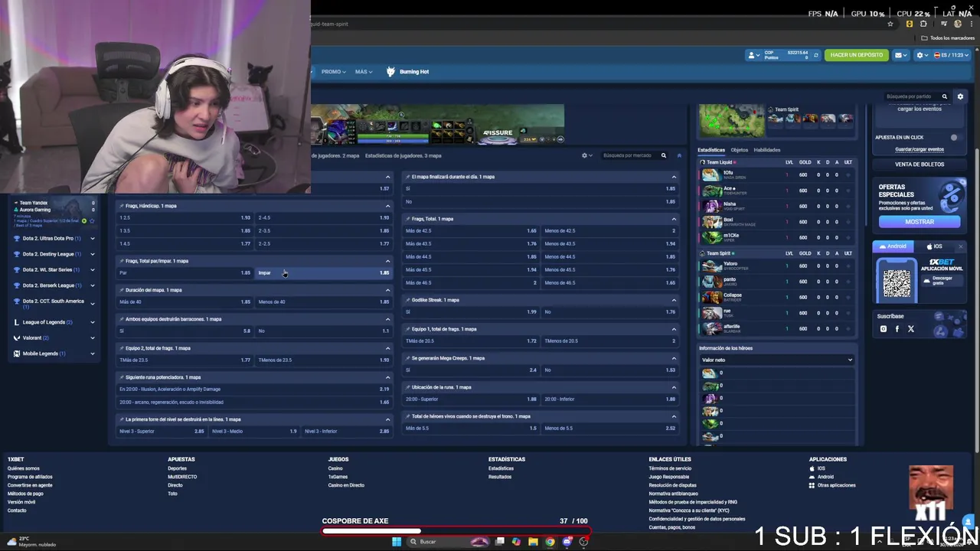980x551 pixels.
Task: Open the Facebook subscribe icon
Action: point(897,329)
